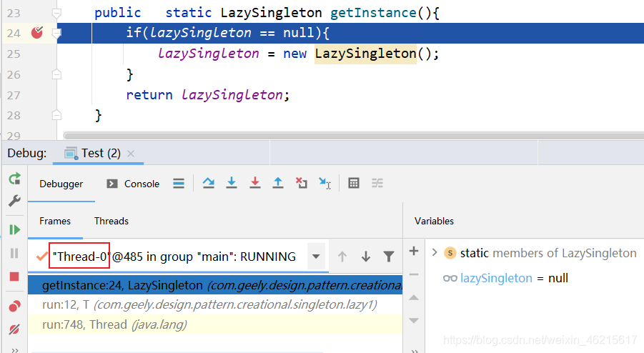Run to cursor
The width and height of the screenshot is (644, 353).
point(325,183)
